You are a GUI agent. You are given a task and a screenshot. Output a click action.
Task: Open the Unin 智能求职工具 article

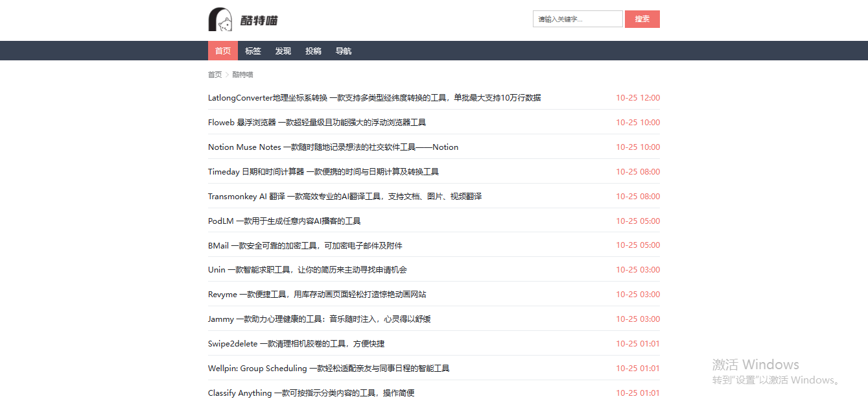click(x=307, y=270)
